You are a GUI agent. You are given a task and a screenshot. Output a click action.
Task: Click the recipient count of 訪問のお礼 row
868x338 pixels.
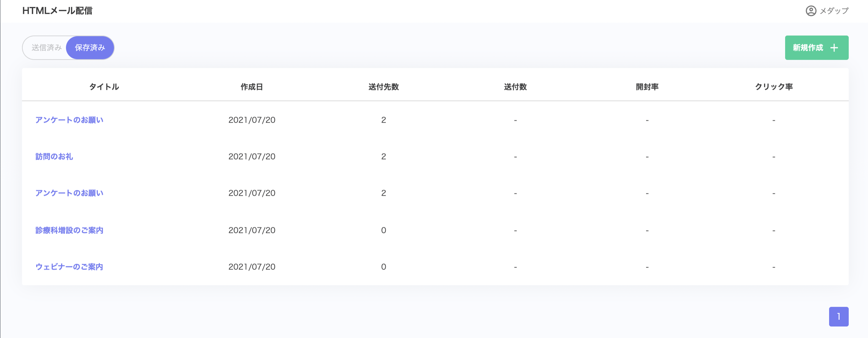[384, 156]
